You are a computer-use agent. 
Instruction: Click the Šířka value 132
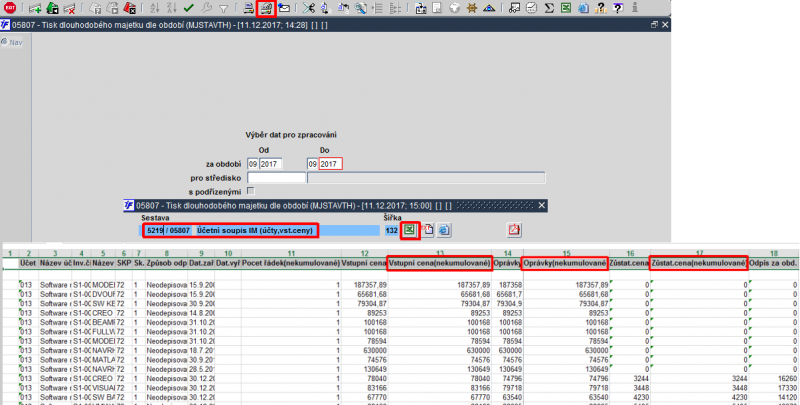391,230
